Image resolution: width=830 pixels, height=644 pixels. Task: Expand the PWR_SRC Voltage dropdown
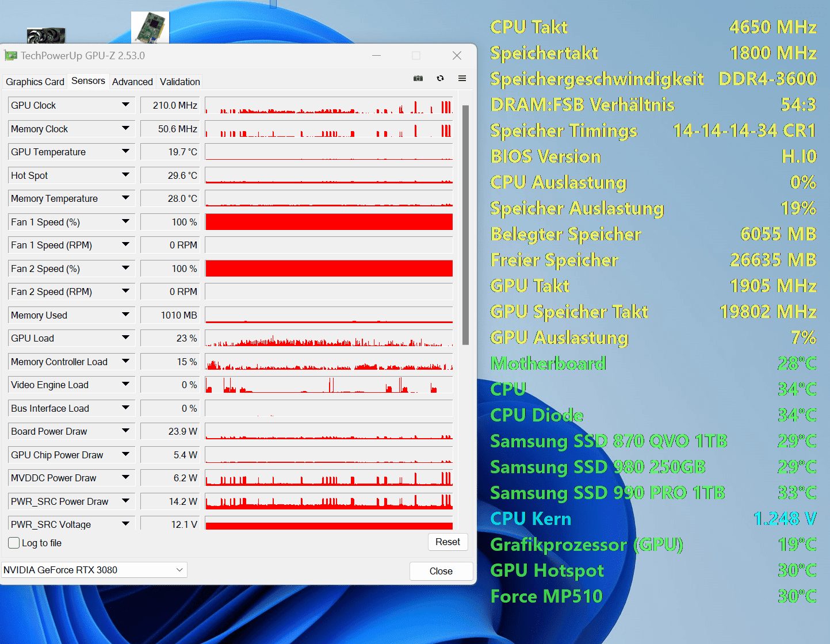coord(125,524)
